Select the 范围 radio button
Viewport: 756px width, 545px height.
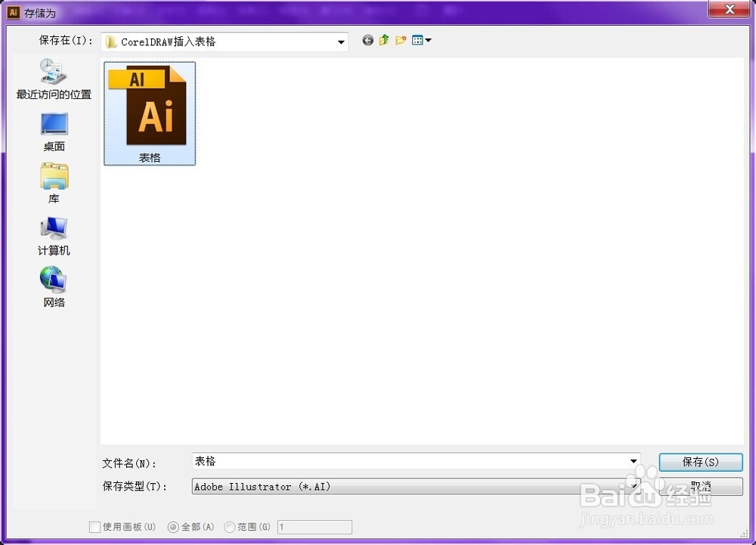(230, 527)
